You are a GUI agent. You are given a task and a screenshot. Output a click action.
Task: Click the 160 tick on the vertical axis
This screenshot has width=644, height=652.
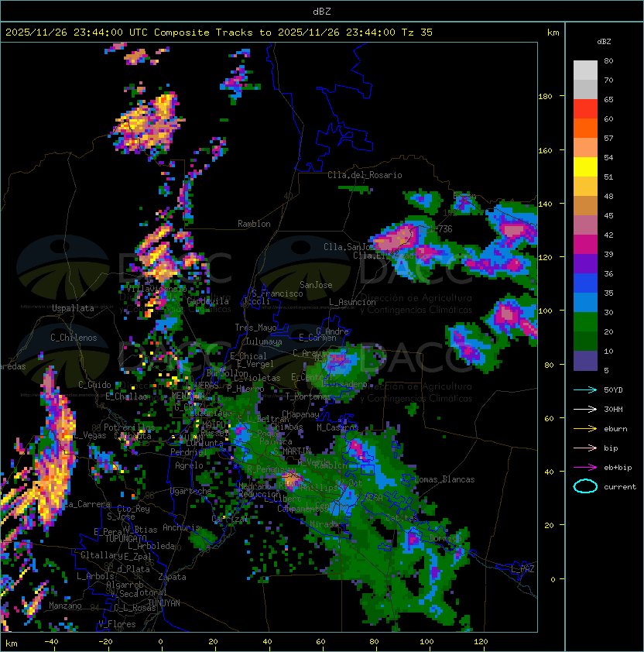tap(545, 150)
